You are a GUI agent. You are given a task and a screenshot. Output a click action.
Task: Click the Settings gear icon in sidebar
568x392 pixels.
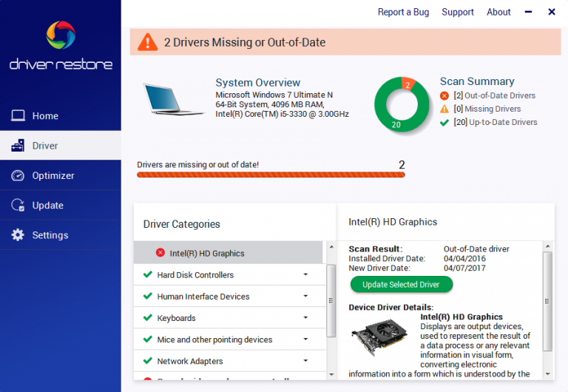[18, 235]
